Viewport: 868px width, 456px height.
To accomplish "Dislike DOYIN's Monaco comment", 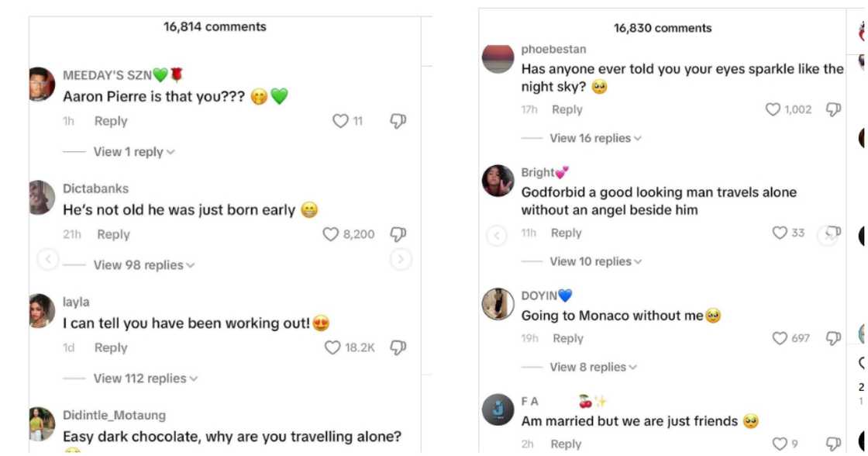I will point(833,338).
